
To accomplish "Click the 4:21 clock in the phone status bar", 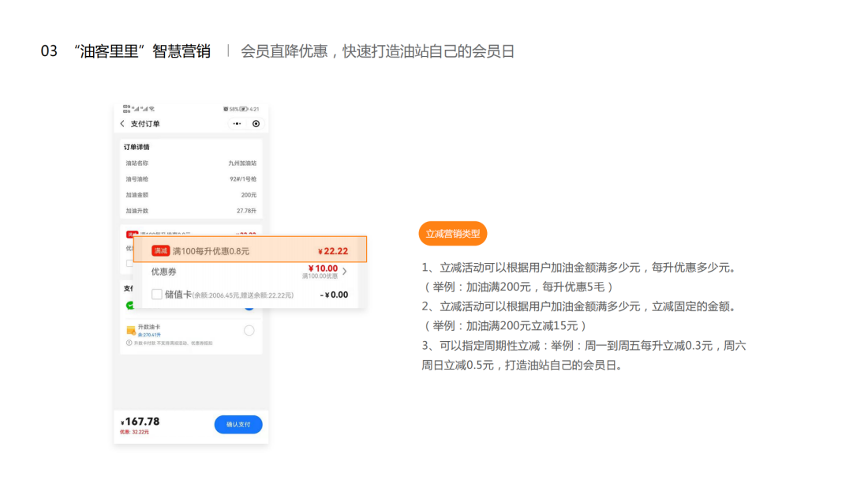I will [x=254, y=109].
